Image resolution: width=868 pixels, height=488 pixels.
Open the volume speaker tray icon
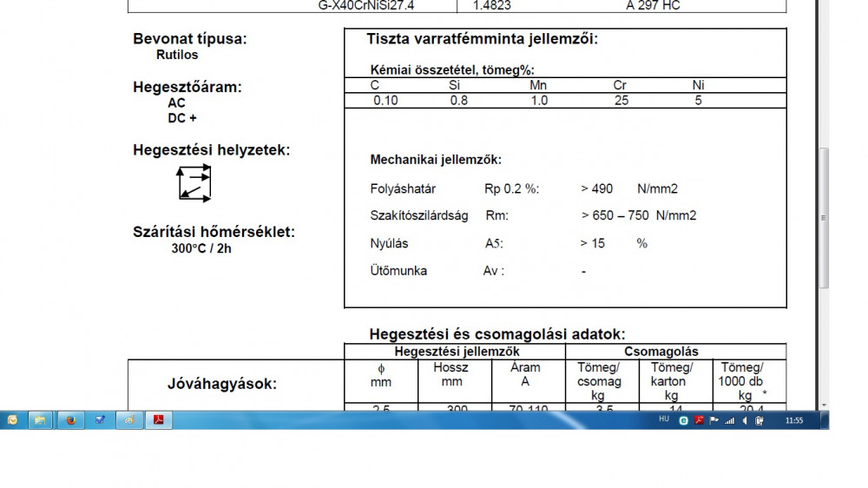pyautogui.click(x=745, y=421)
